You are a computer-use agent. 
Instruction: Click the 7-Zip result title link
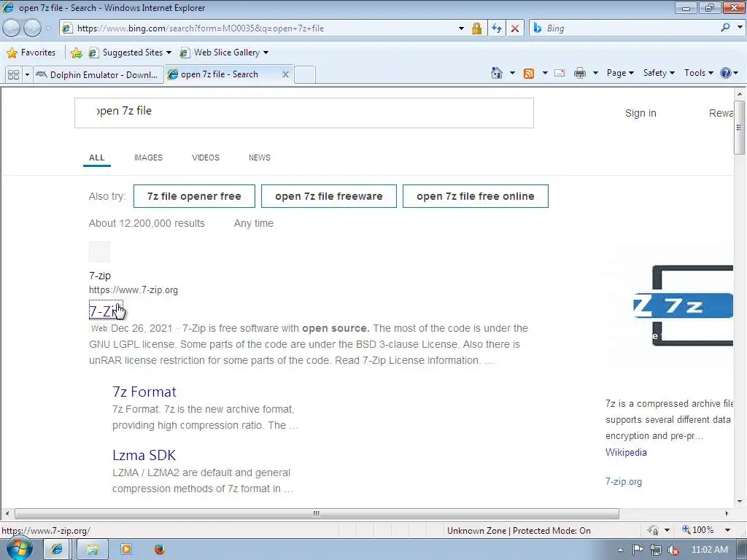(x=106, y=311)
